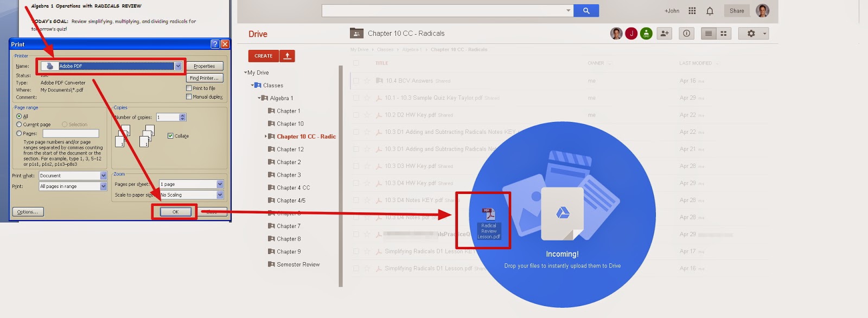Select the All page range radio button
The height and width of the screenshot is (318, 868).
(19, 116)
